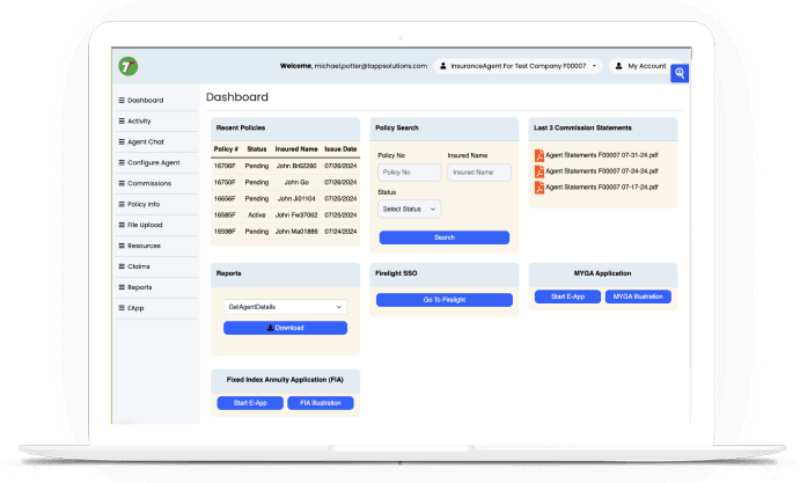Expand the Select Status dropdown
Screen dimensions: 800x483
(409, 209)
